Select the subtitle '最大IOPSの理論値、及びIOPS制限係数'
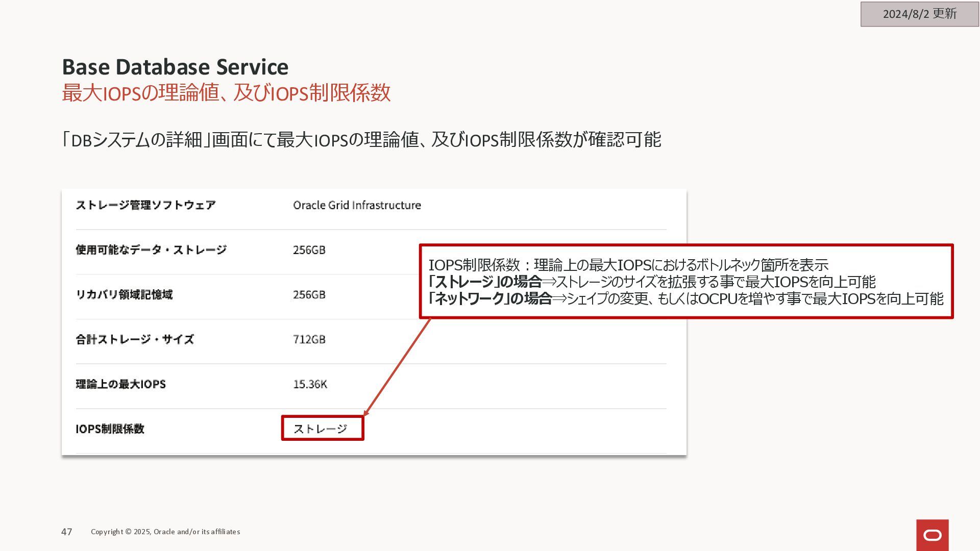Viewport: 980px width, 551px height. click(x=226, y=93)
